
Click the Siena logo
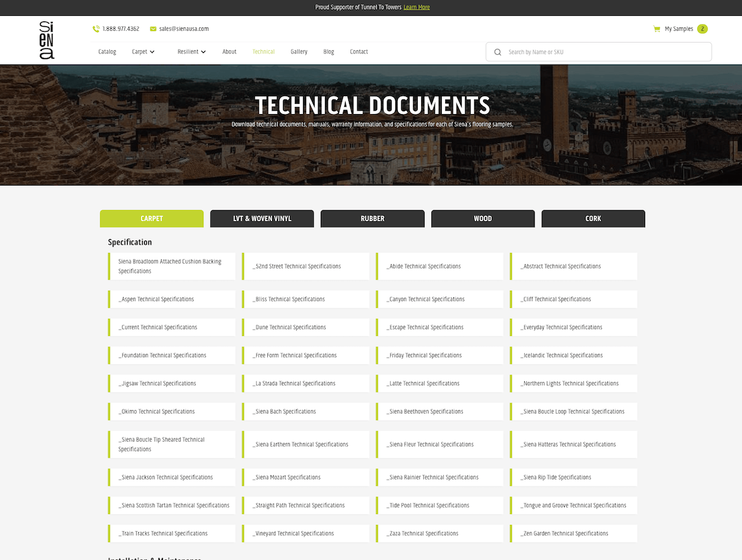47,41
